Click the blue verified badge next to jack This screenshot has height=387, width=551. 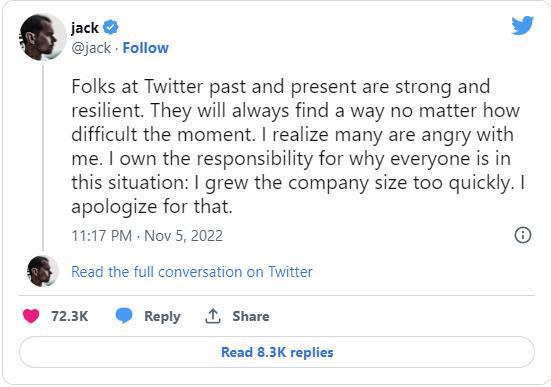pos(111,27)
